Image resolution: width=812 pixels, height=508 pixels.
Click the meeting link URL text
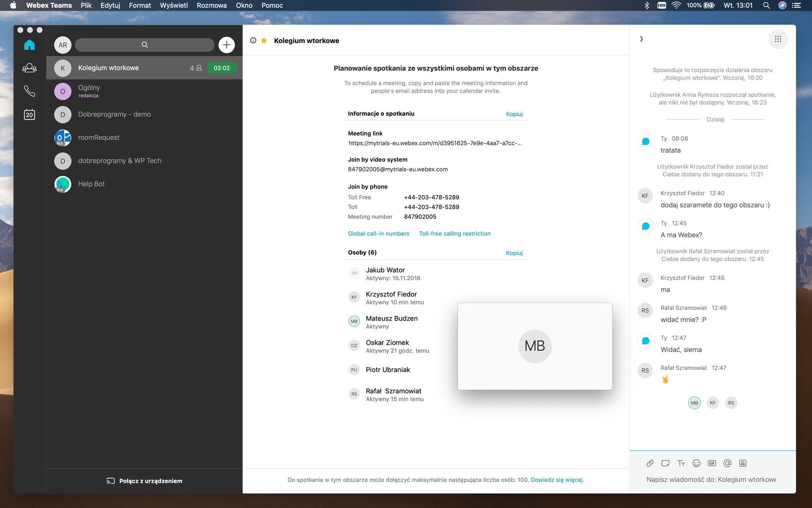pyautogui.click(x=435, y=143)
